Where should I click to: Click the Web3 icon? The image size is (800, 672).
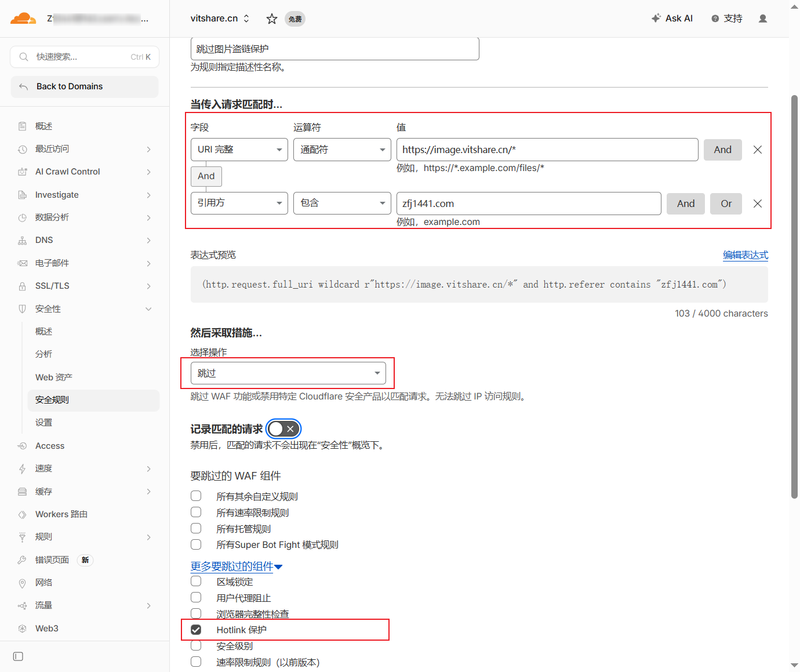click(23, 629)
